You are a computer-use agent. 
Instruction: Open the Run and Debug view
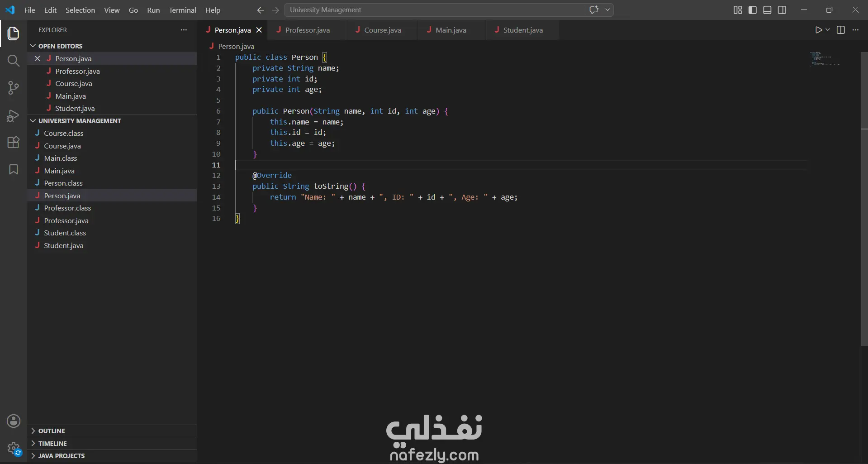point(14,116)
